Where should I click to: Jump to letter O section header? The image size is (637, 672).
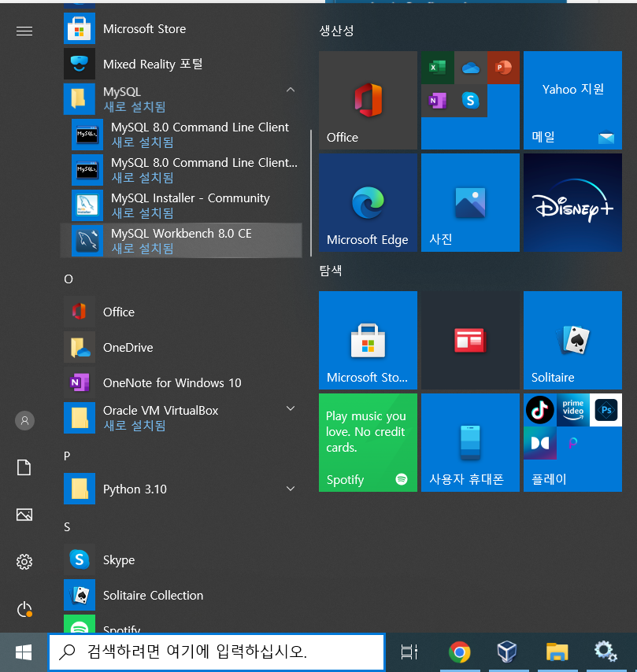(69, 279)
